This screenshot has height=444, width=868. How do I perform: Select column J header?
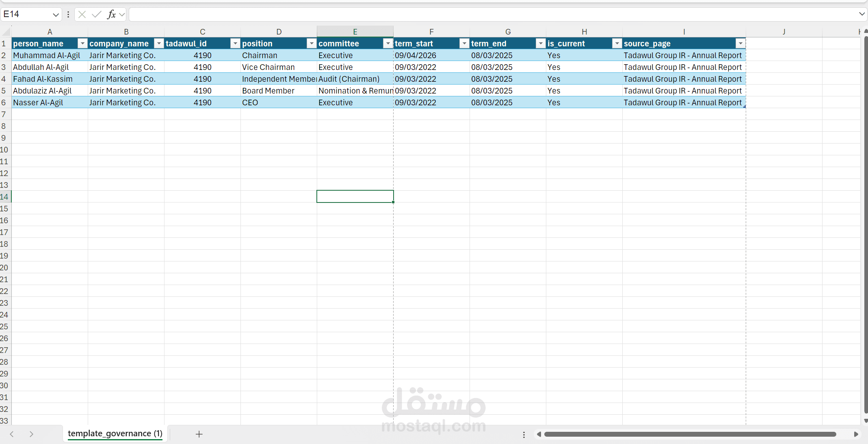(x=784, y=32)
